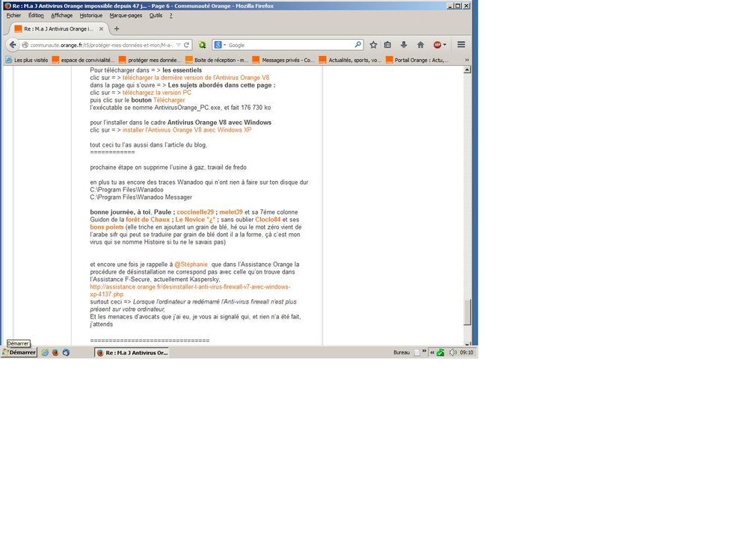Click the green system tray icon
The image size is (747, 560).
pos(440,352)
